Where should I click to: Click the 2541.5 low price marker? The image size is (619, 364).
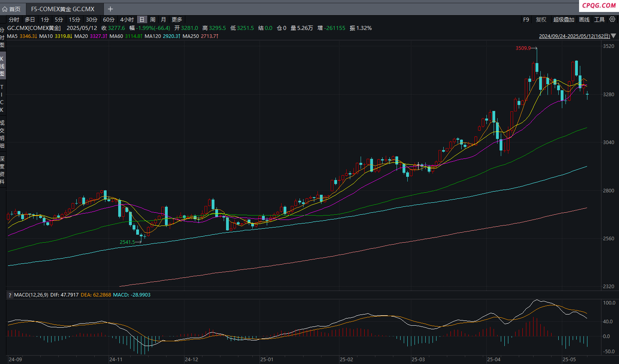click(127, 242)
